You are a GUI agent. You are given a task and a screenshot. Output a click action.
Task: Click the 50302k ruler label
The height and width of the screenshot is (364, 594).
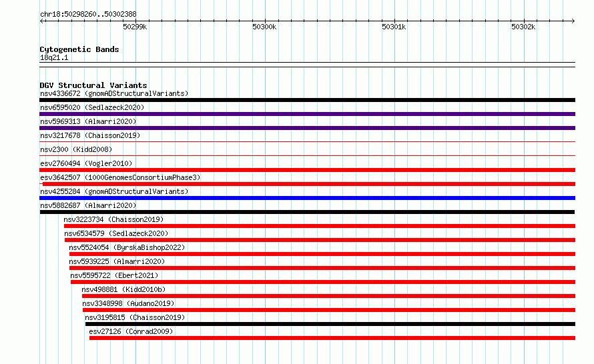pyautogui.click(x=523, y=27)
